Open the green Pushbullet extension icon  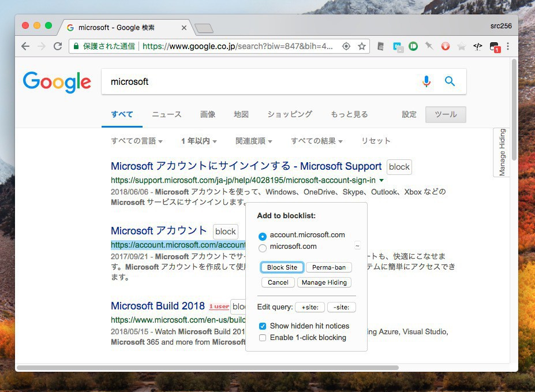(x=413, y=46)
